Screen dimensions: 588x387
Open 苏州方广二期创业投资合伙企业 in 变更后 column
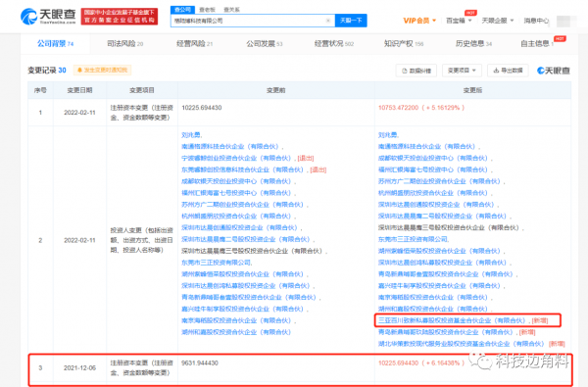[x=439, y=181]
